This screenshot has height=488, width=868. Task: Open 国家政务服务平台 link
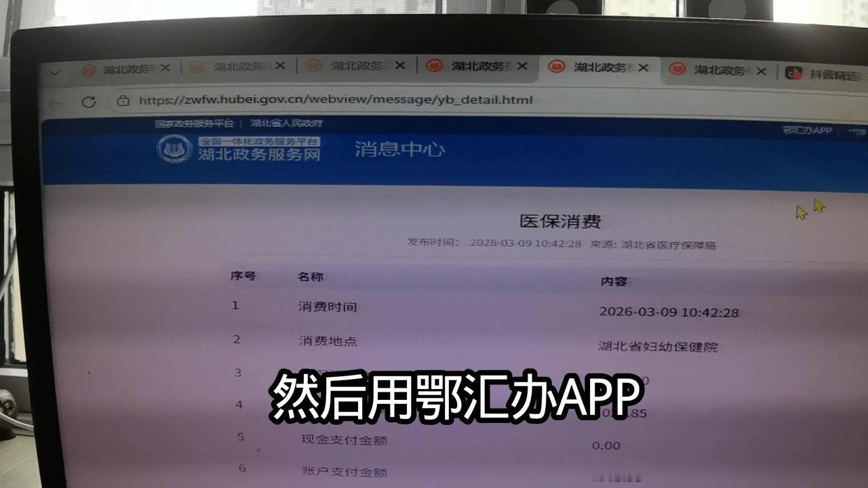[x=194, y=123]
